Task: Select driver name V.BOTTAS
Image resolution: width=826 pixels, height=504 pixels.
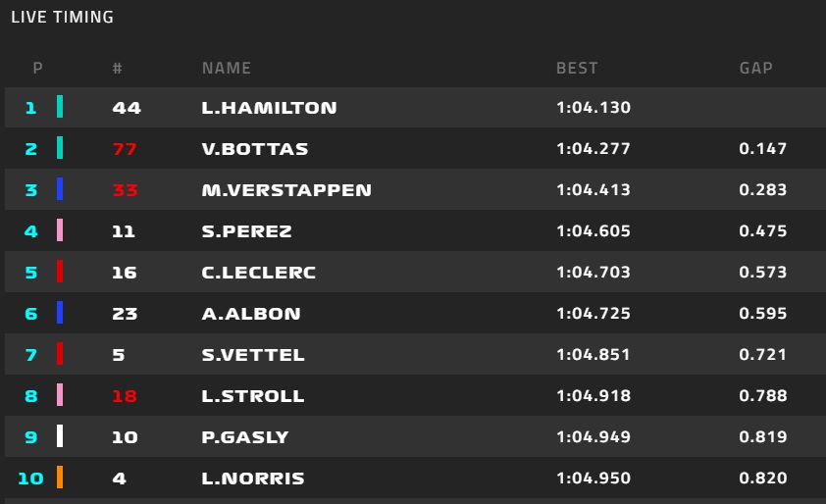Action: tap(254, 149)
